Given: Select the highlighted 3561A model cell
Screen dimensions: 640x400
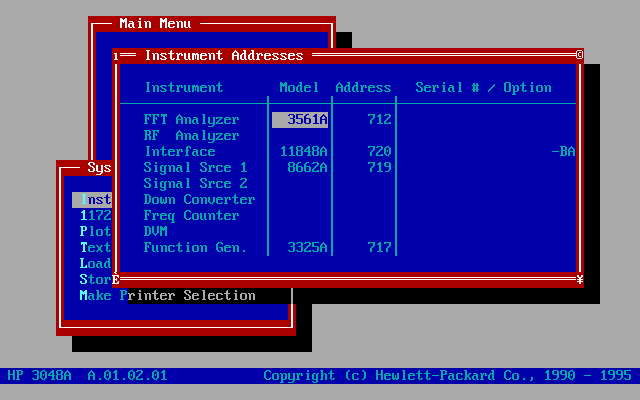Looking at the screenshot, I should 300,120.
